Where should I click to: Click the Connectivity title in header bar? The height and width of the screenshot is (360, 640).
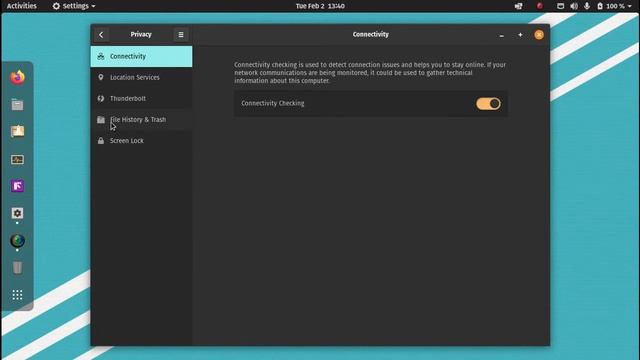click(x=371, y=35)
